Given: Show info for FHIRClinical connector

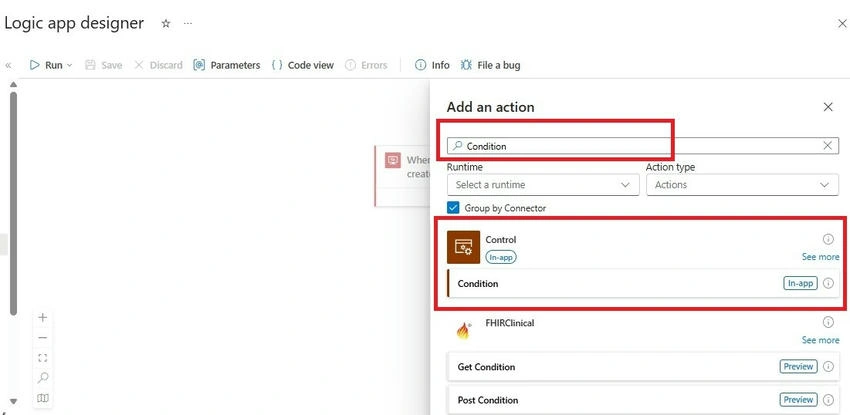Looking at the screenshot, I should tap(828, 322).
